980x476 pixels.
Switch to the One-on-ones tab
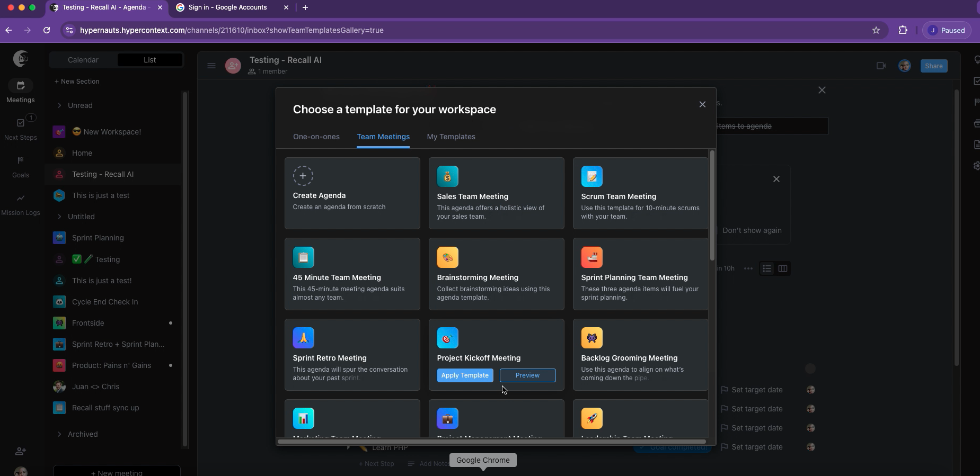[316, 137]
